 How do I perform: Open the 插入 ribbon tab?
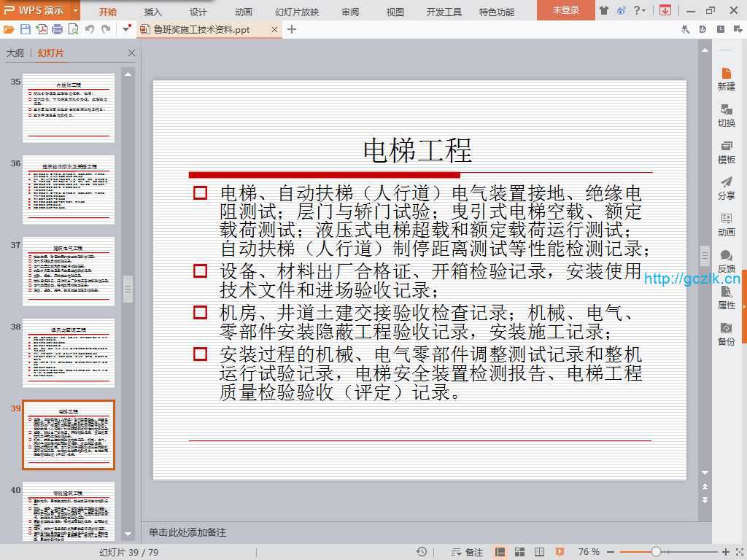click(153, 12)
